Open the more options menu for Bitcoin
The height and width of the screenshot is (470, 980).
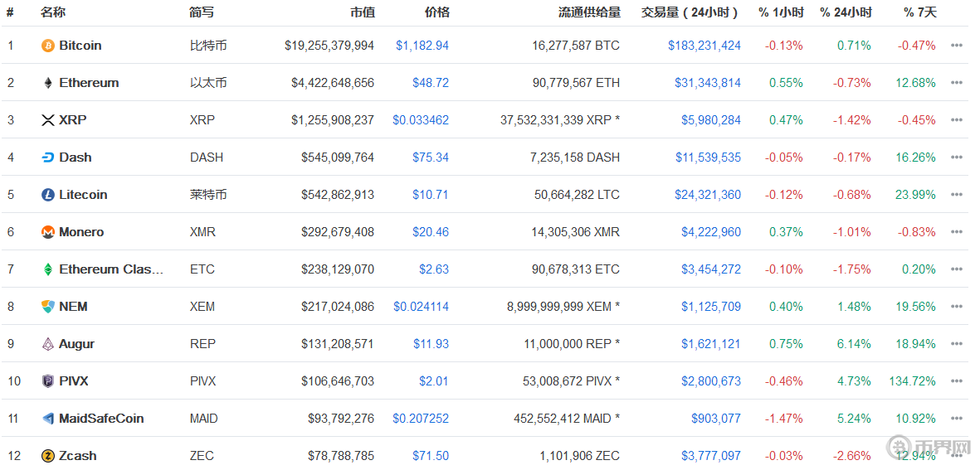pyautogui.click(x=957, y=46)
